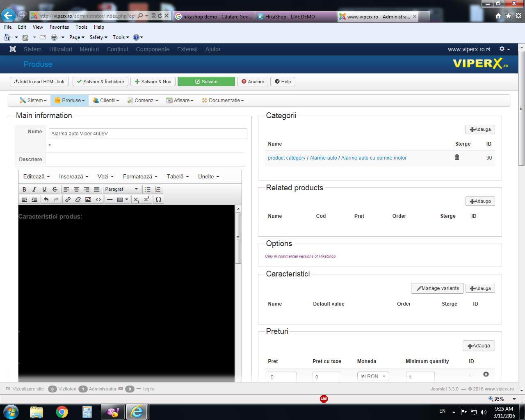Click the green Salvare button
525x420 pixels.
click(x=206, y=82)
